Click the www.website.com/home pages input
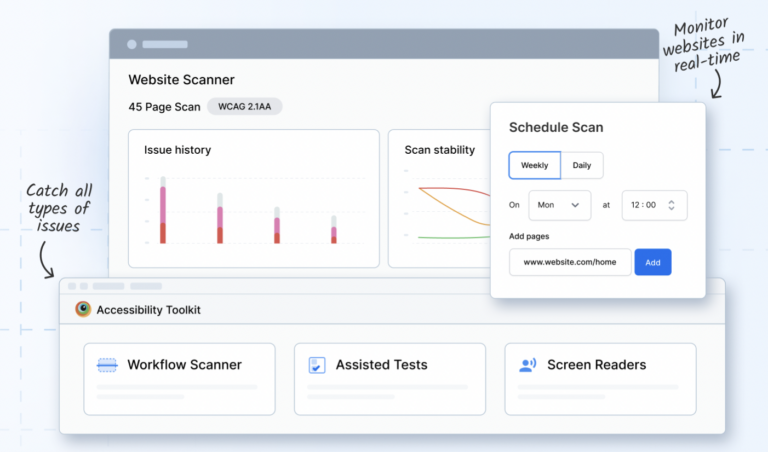This screenshot has height=452, width=768. [570, 262]
